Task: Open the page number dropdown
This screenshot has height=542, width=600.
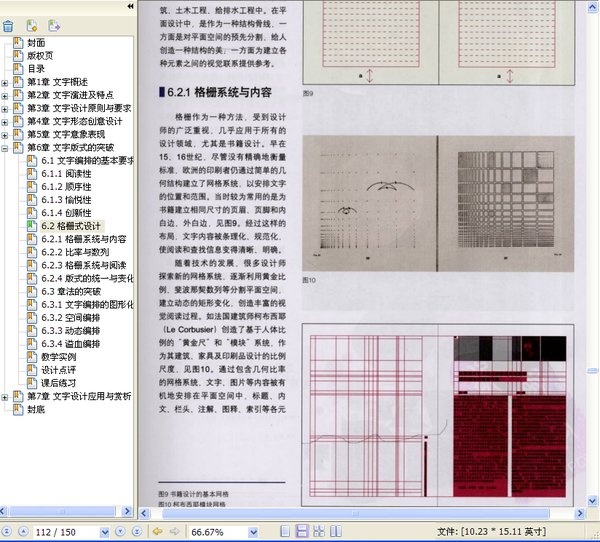Action: (104, 532)
